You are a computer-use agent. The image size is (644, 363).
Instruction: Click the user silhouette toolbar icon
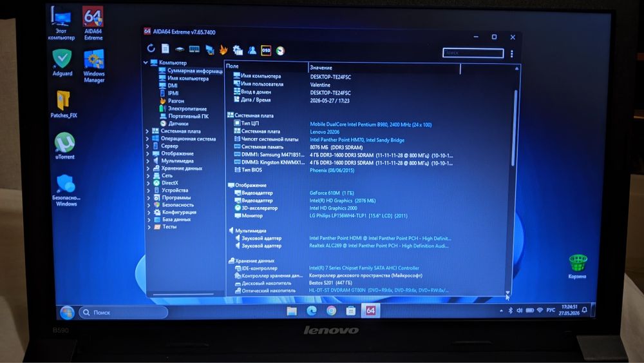(252, 50)
